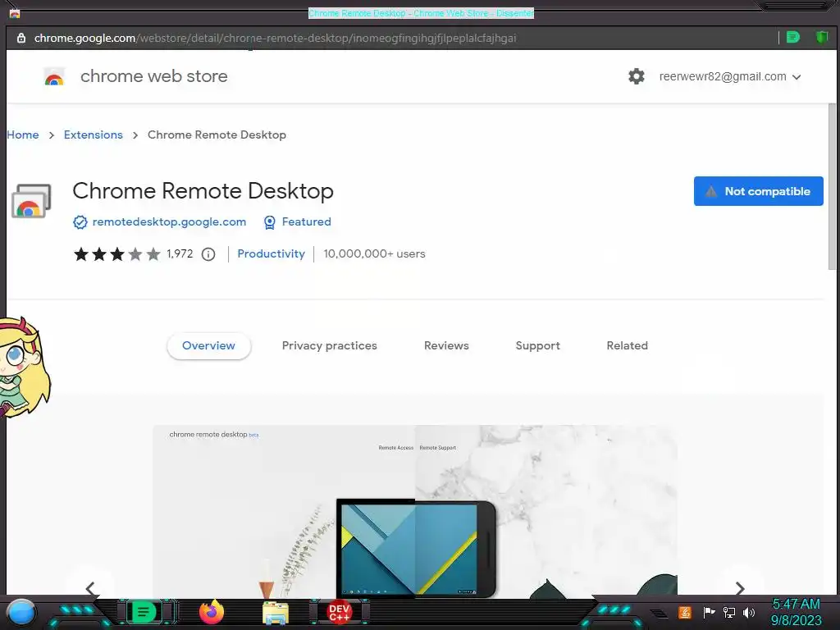Screen dimensions: 840x630
Task: Click the network tray icon
Action: [728, 612]
